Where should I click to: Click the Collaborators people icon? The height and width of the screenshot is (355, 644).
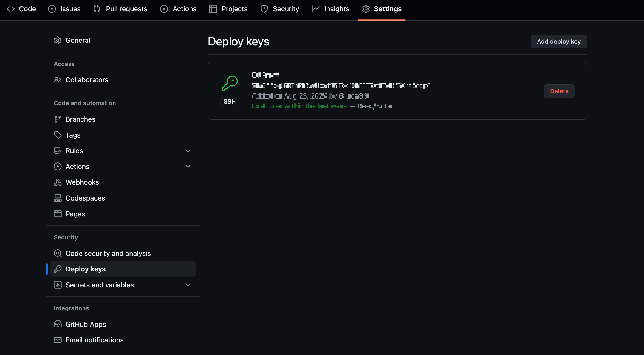(x=58, y=80)
